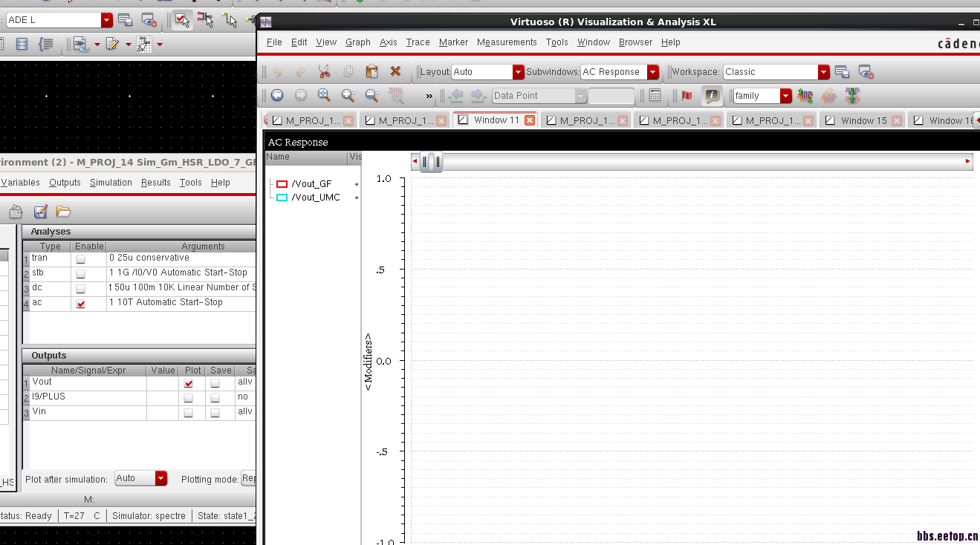Screen dimensions: 980x545
Task: Close the Window 11 tab
Action: tap(530, 120)
